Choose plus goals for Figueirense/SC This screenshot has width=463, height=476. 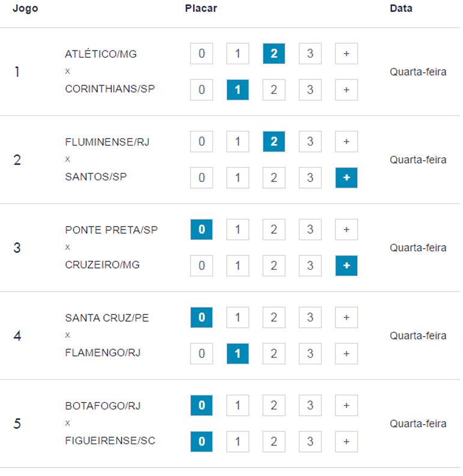346,442
